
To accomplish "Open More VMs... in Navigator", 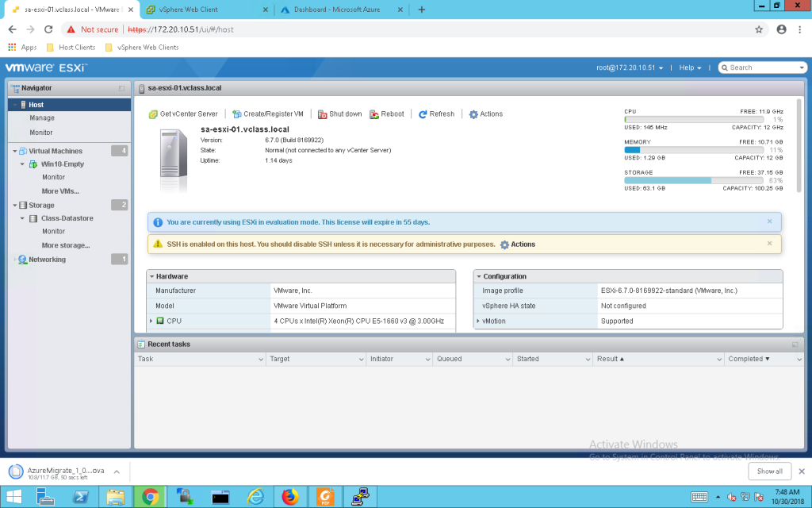I will coord(60,191).
